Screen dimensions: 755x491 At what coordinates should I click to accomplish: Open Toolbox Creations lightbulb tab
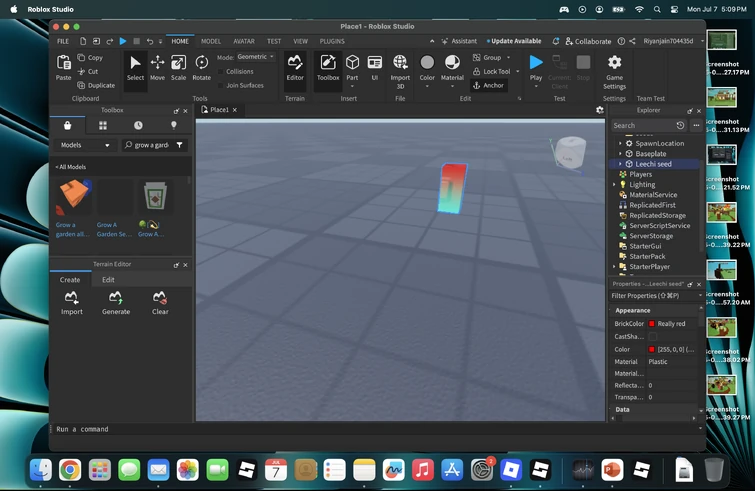(174, 125)
